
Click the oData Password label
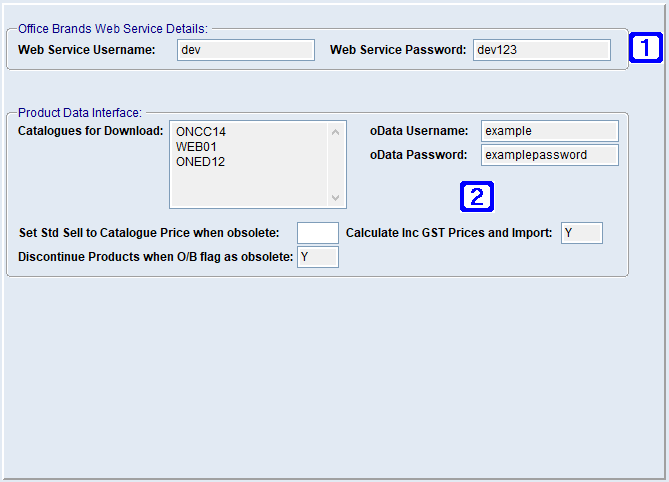(418, 155)
